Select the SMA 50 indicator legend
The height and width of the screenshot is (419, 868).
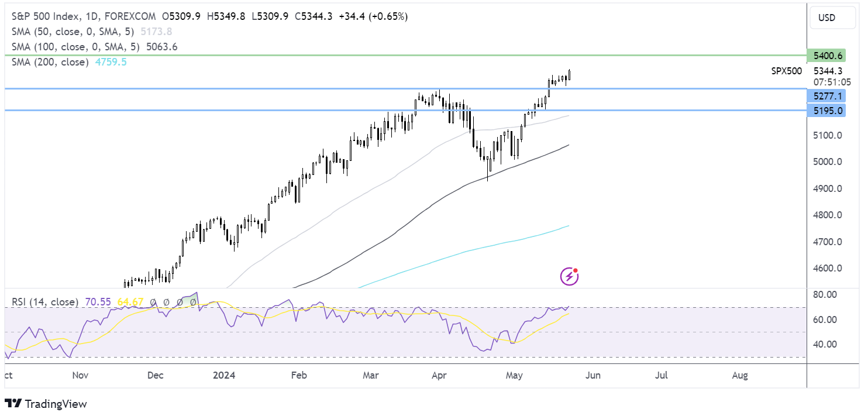[74, 32]
